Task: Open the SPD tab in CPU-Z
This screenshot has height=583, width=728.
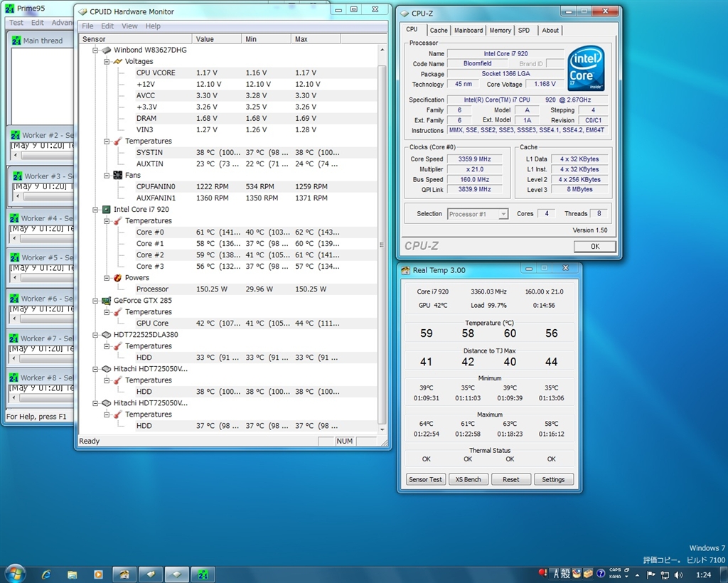Action: (524, 30)
